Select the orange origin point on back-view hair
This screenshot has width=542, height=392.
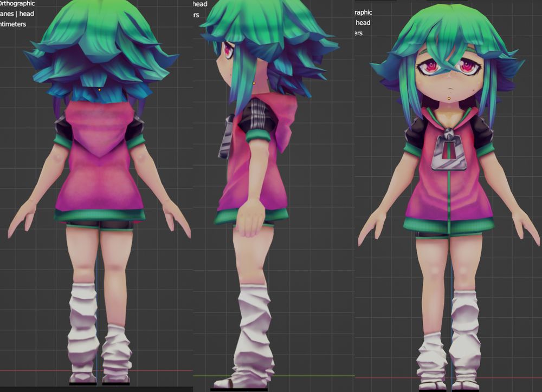(100, 90)
